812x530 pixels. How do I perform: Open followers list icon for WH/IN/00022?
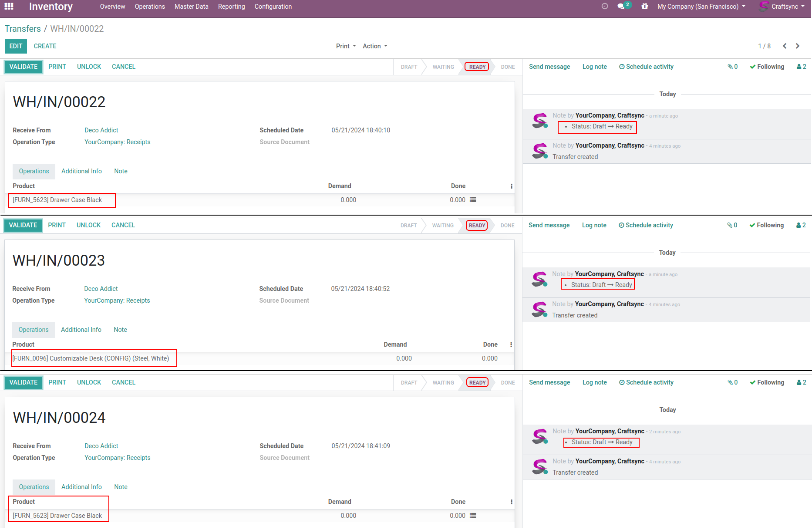coord(801,67)
